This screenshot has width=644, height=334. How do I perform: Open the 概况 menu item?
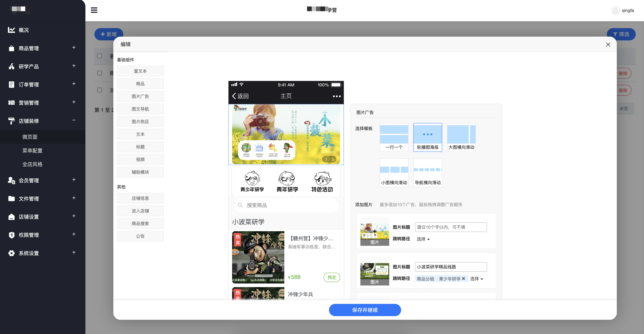pos(24,30)
